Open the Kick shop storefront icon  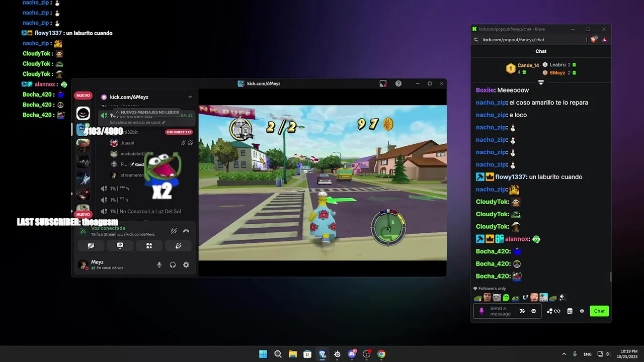(x=570, y=311)
